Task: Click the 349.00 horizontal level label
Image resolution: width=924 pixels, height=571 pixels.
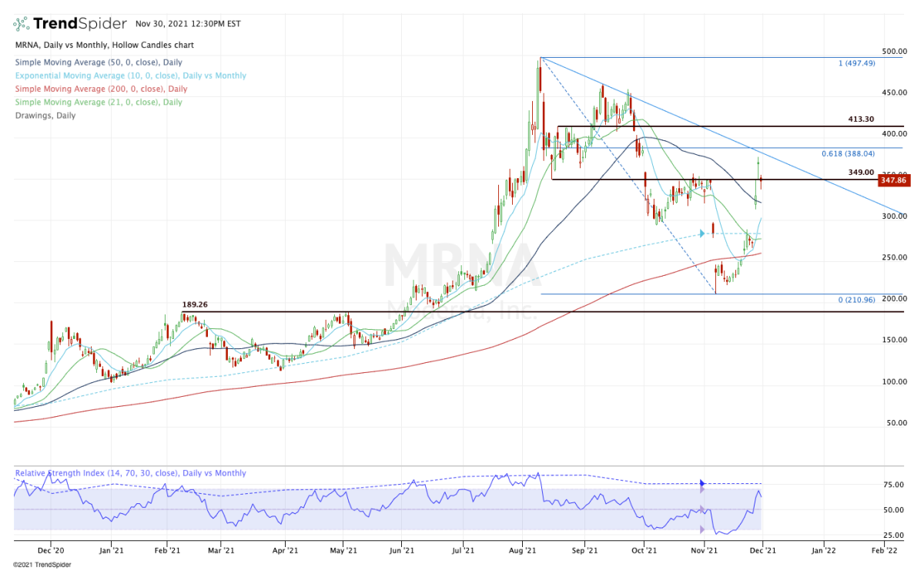Action: 861,173
